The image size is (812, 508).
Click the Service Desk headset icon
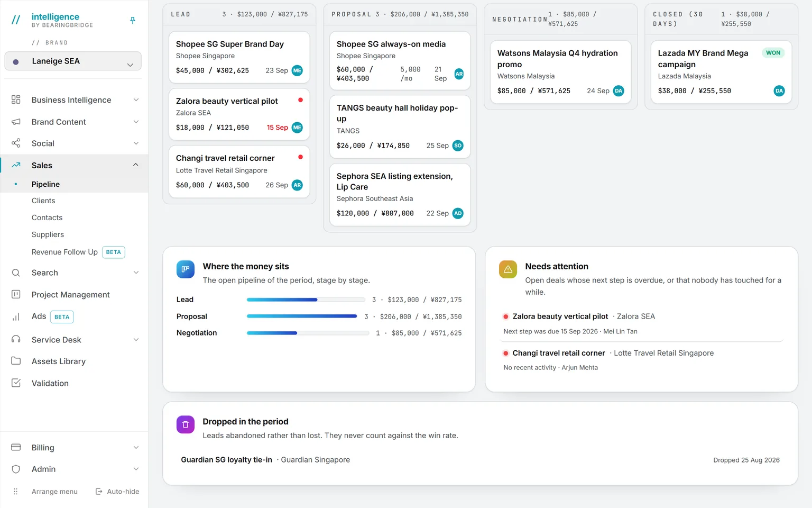coord(16,339)
